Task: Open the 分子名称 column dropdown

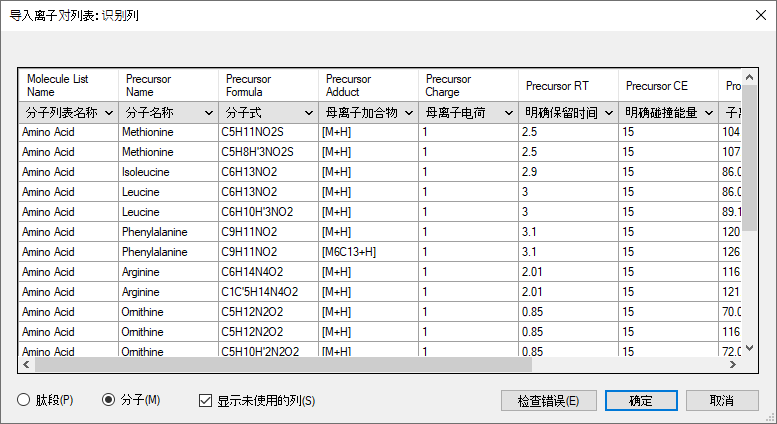Action: pos(208,113)
